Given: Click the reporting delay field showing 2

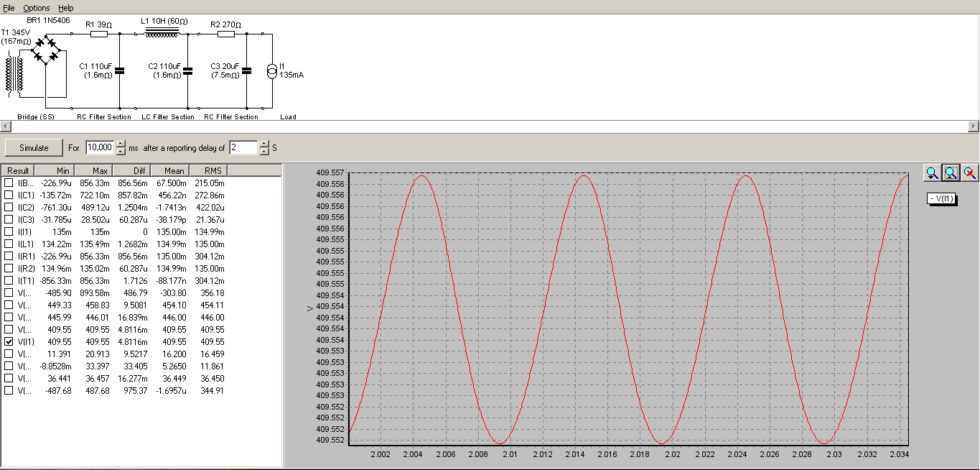Looking at the screenshot, I should click(x=244, y=147).
